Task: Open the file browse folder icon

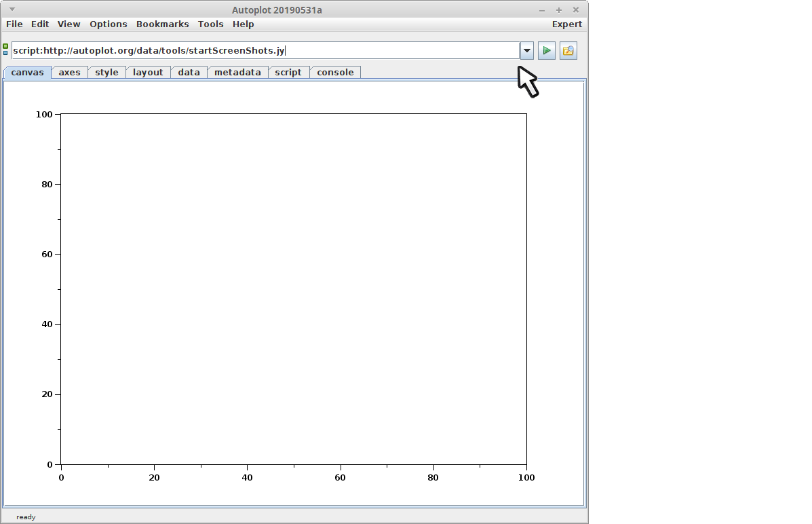Action: coord(568,51)
